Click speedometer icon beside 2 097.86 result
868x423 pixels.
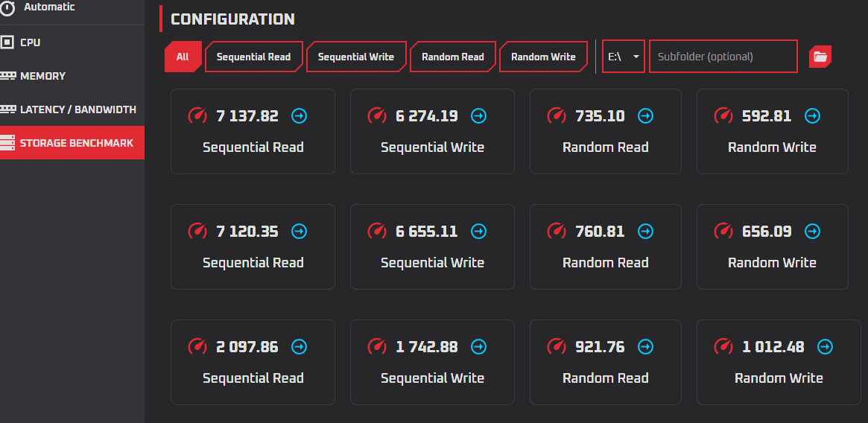coord(197,347)
